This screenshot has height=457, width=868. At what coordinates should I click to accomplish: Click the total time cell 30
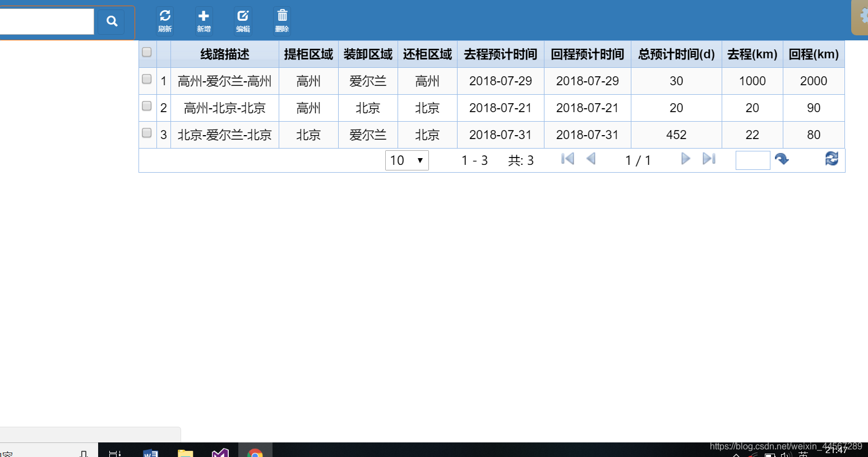click(x=676, y=81)
